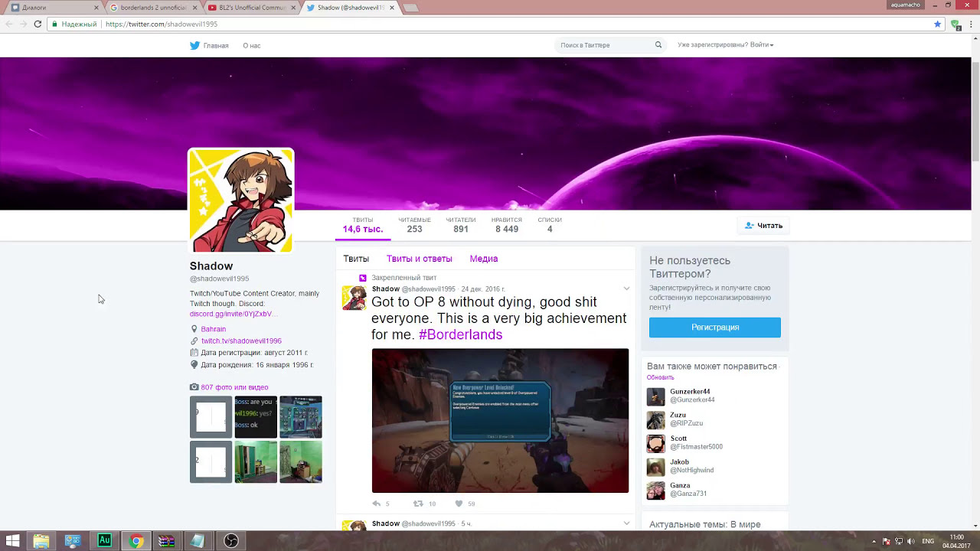Open File Explorer from the taskbar

41,541
